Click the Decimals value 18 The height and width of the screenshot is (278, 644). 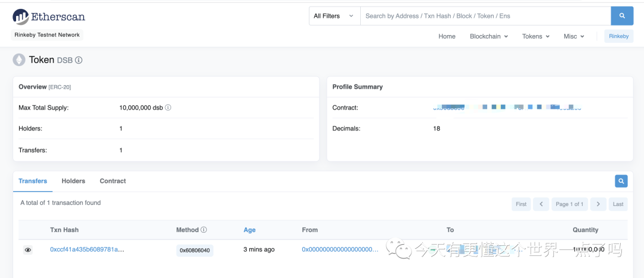coord(436,129)
